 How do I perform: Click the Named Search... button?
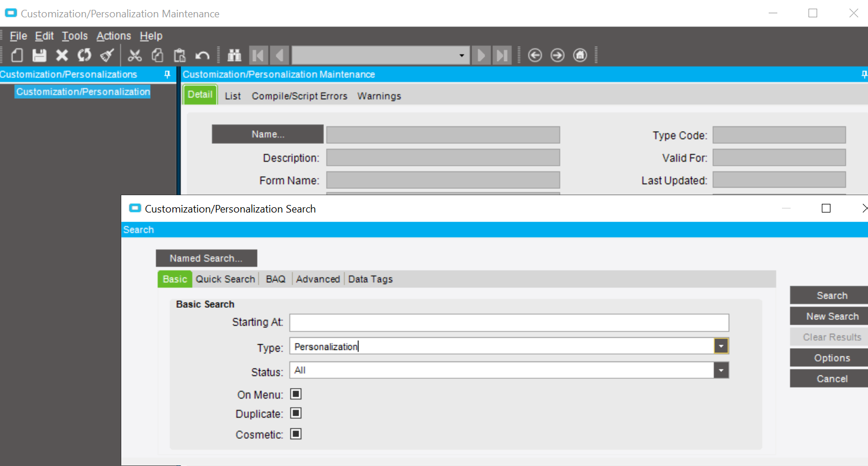pos(206,258)
